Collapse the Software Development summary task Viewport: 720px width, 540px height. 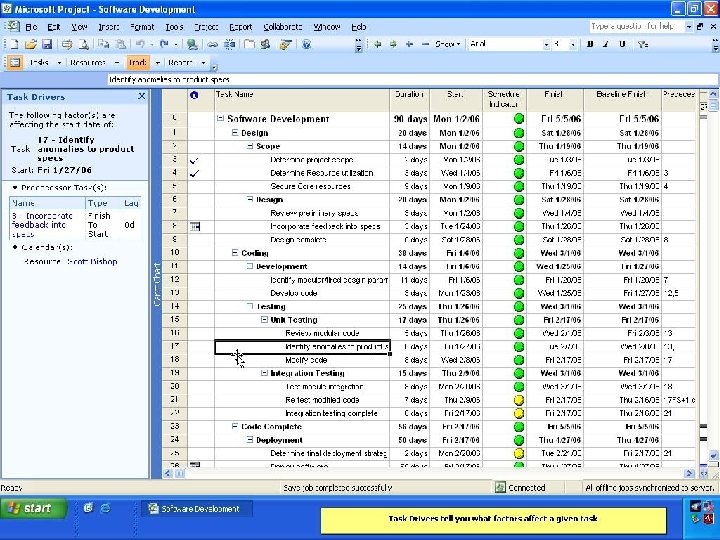(220, 118)
